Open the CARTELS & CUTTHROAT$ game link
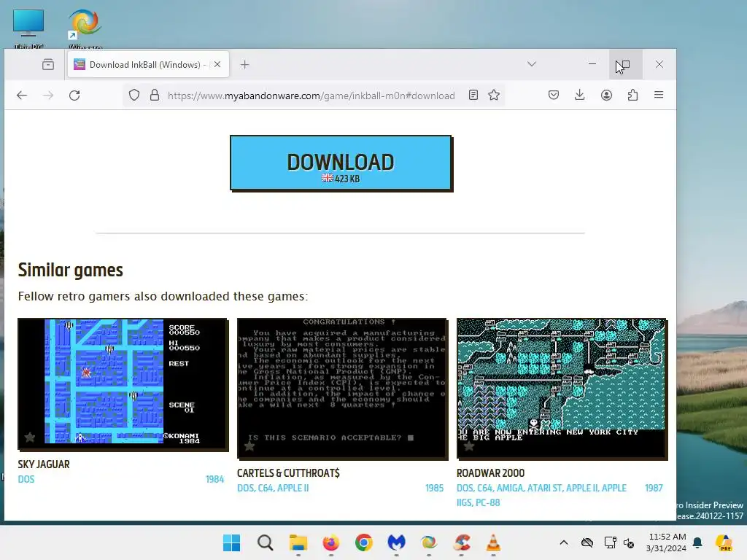Viewport: 747px width, 560px height. coord(288,472)
